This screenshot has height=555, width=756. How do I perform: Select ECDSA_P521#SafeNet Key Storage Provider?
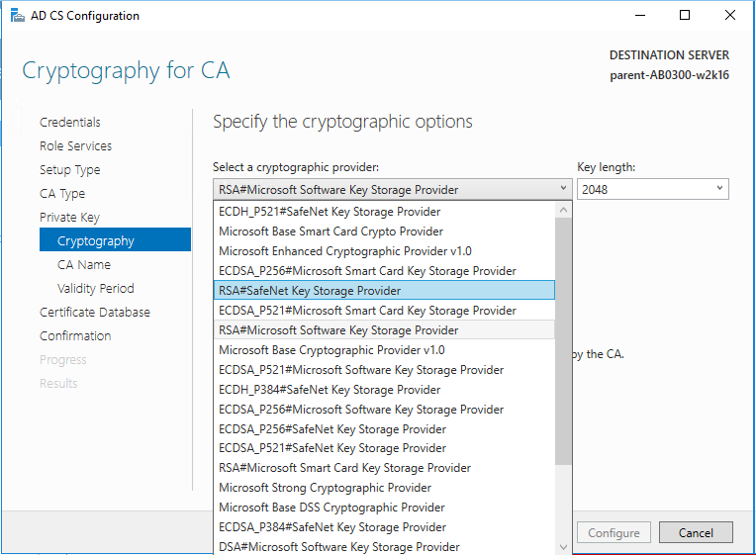coord(384,448)
